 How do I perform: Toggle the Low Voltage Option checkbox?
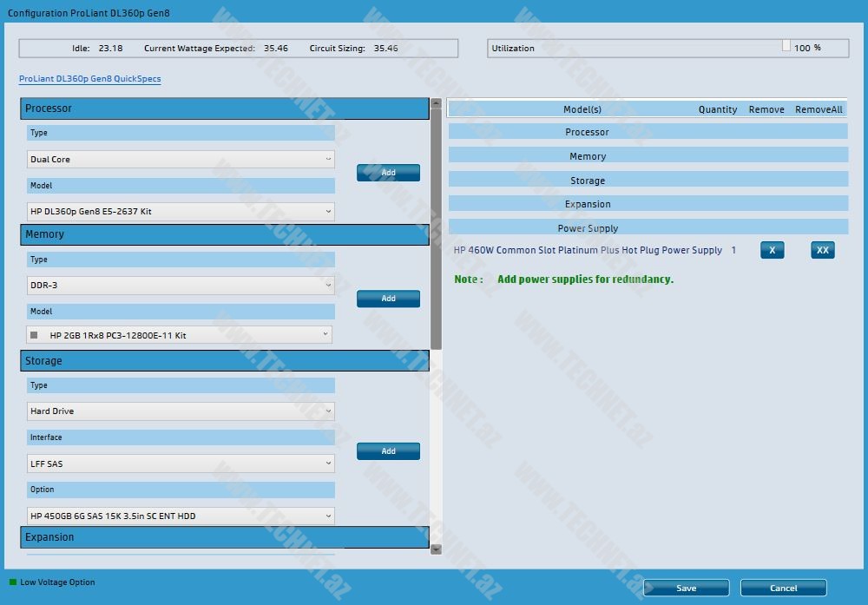point(13,582)
